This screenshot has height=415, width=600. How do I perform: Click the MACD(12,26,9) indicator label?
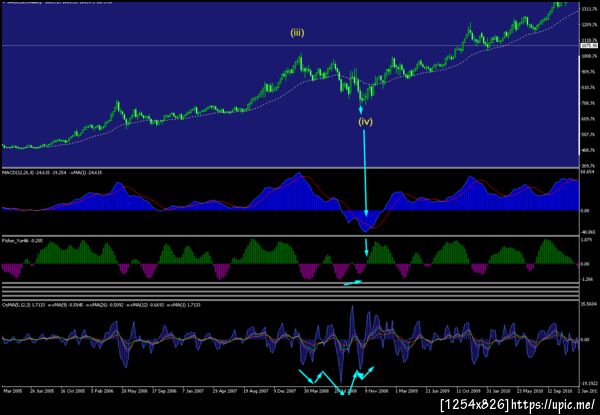click(x=18, y=173)
